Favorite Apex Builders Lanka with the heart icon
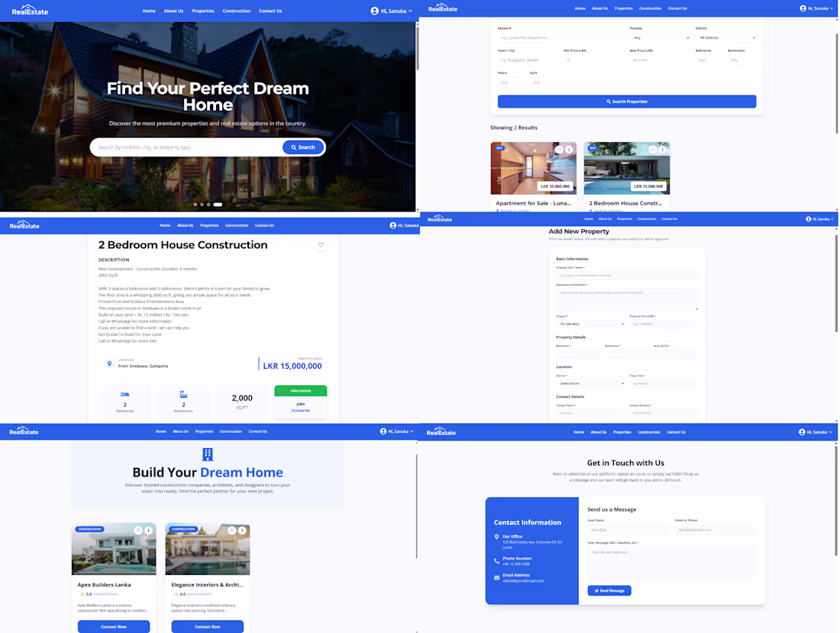840x633 pixels. pos(138,530)
